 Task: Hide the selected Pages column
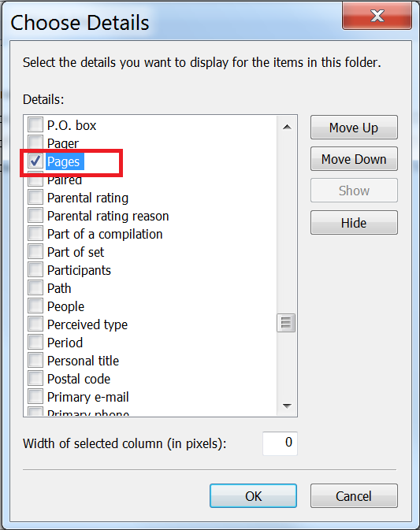[354, 223]
